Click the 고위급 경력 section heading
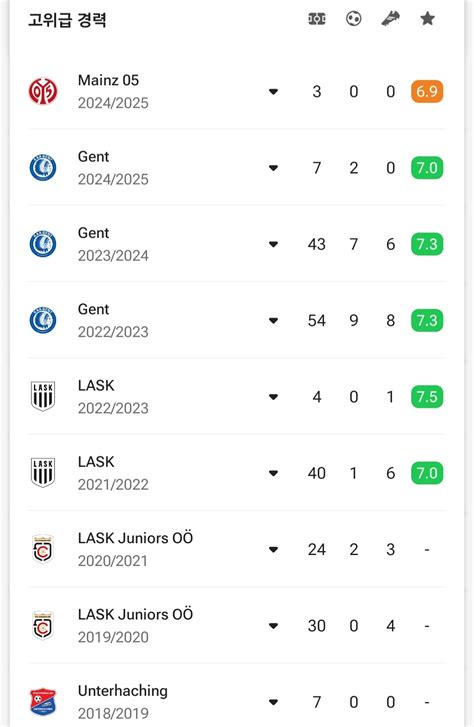 [67, 19]
